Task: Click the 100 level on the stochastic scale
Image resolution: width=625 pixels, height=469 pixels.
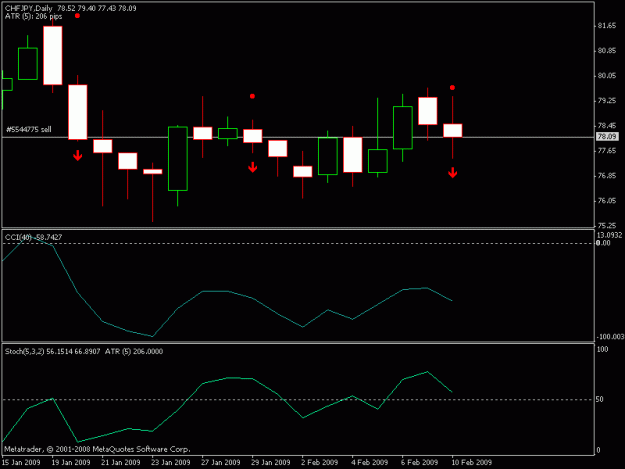Action: coord(603,349)
